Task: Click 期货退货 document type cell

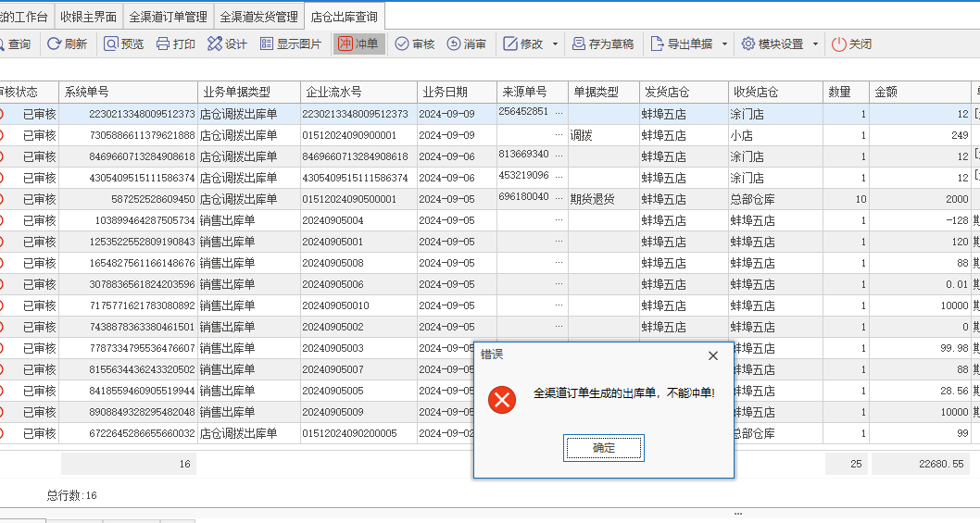Action: coord(604,199)
